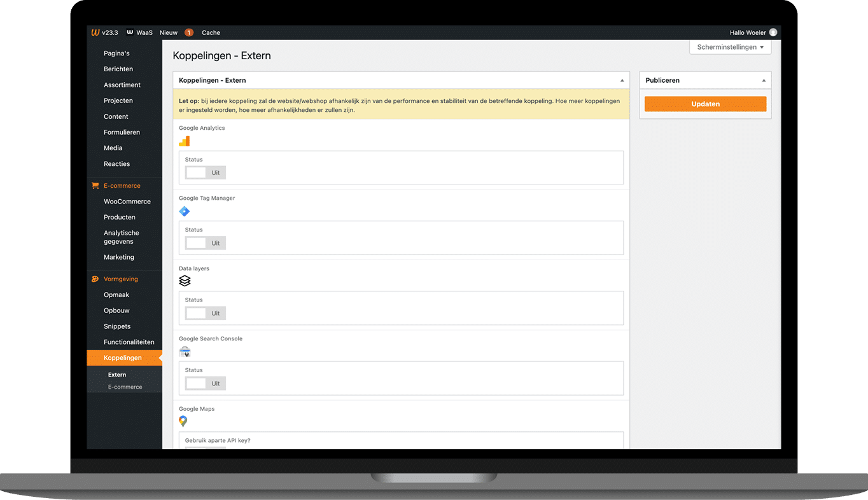Turn on Google Search Console status switch
This screenshot has height=500, width=868.
206,383
